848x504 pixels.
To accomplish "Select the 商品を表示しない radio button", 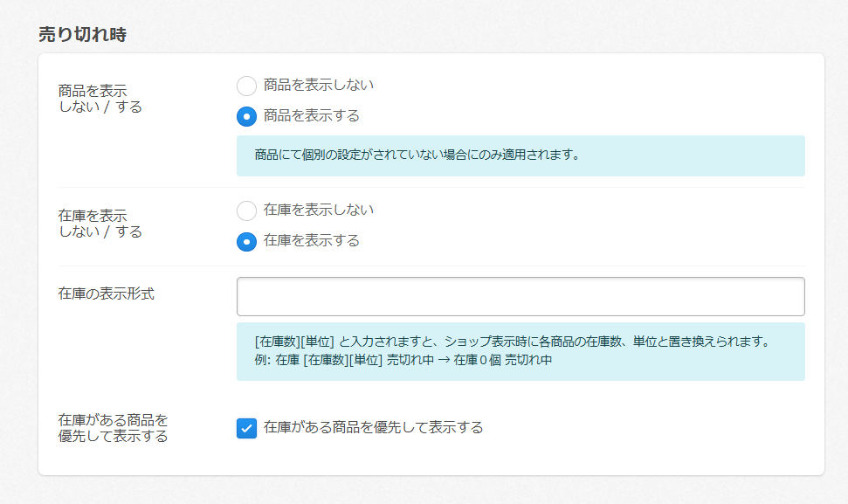I will (x=247, y=86).
